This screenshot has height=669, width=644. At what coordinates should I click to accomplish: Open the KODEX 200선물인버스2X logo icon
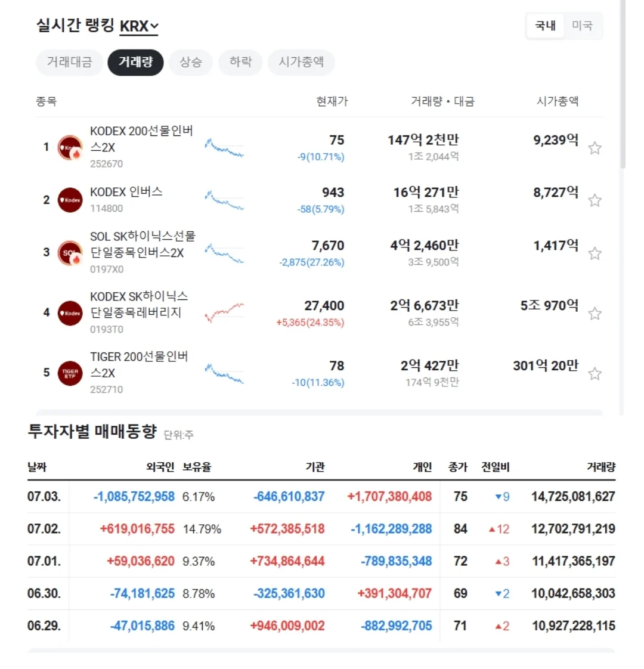coord(70,148)
